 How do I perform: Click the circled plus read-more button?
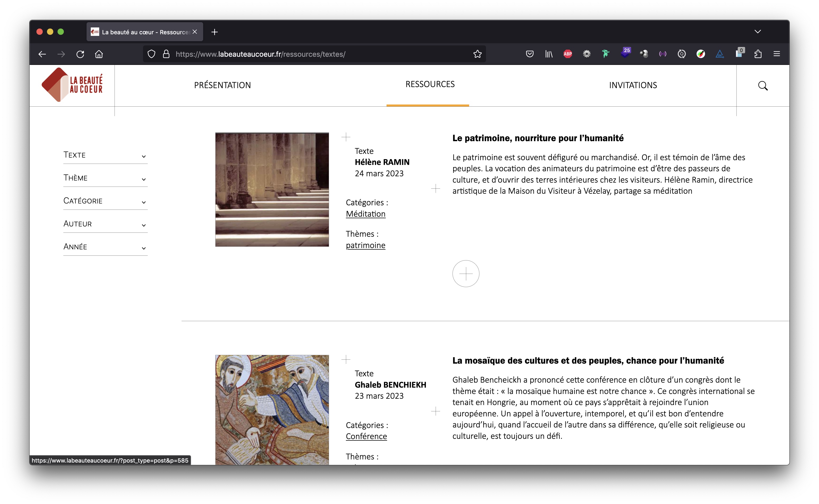pyautogui.click(x=466, y=274)
